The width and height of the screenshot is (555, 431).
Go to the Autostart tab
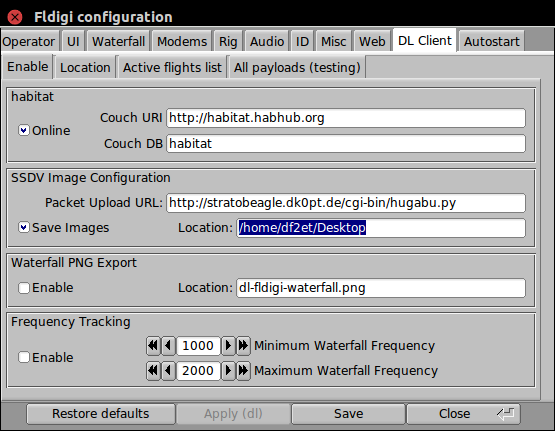[x=492, y=41]
